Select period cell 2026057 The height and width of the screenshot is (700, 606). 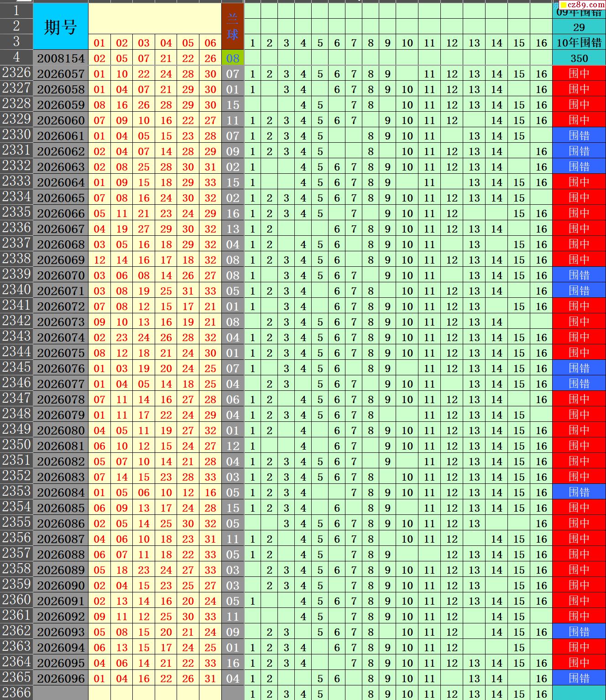click(x=61, y=73)
